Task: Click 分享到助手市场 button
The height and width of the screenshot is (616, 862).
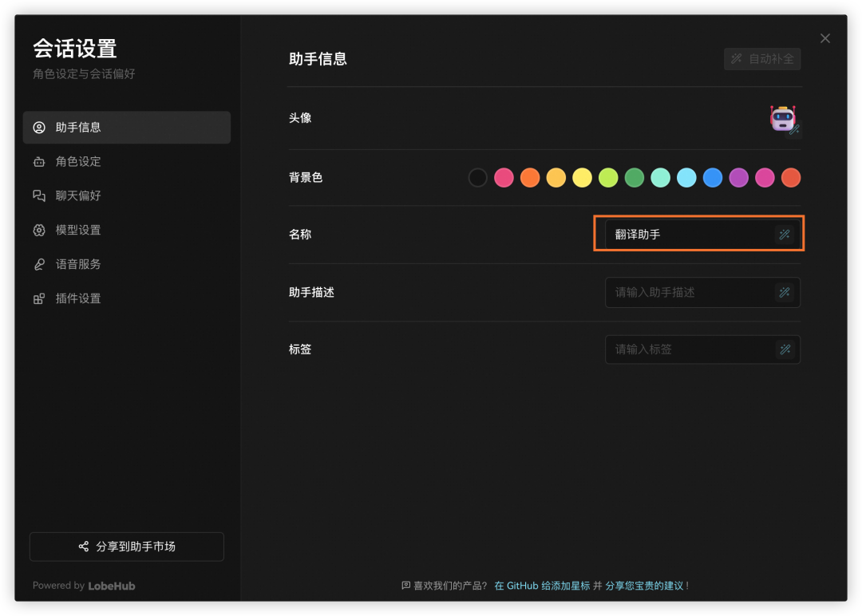Action: pyautogui.click(x=126, y=547)
